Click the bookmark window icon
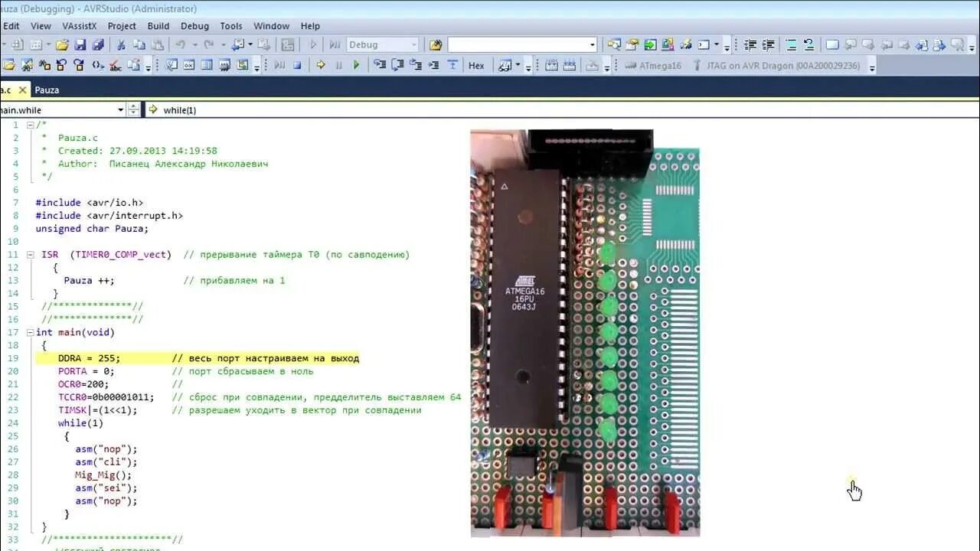The width and height of the screenshot is (980, 551). [832, 44]
